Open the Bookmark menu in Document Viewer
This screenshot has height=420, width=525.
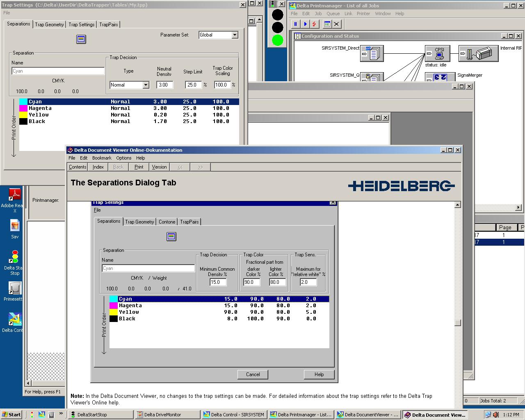click(x=102, y=158)
